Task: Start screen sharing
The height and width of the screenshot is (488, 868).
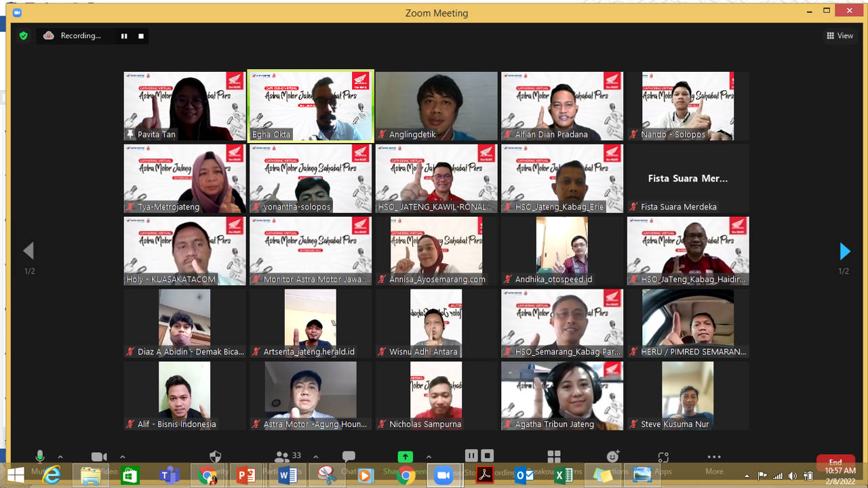Action: coord(405,455)
